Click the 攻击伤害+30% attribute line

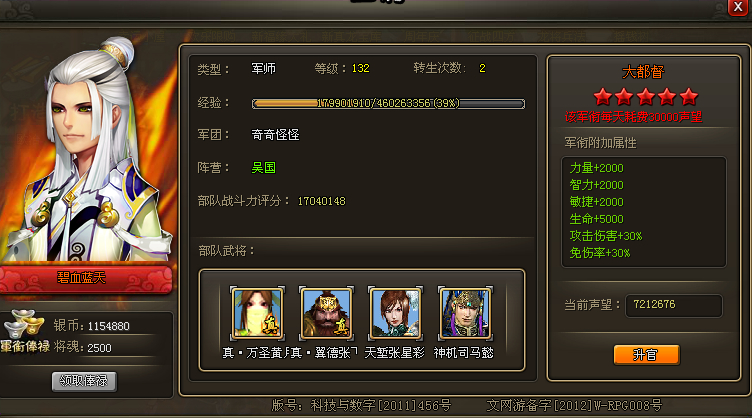pyautogui.click(x=606, y=236)
